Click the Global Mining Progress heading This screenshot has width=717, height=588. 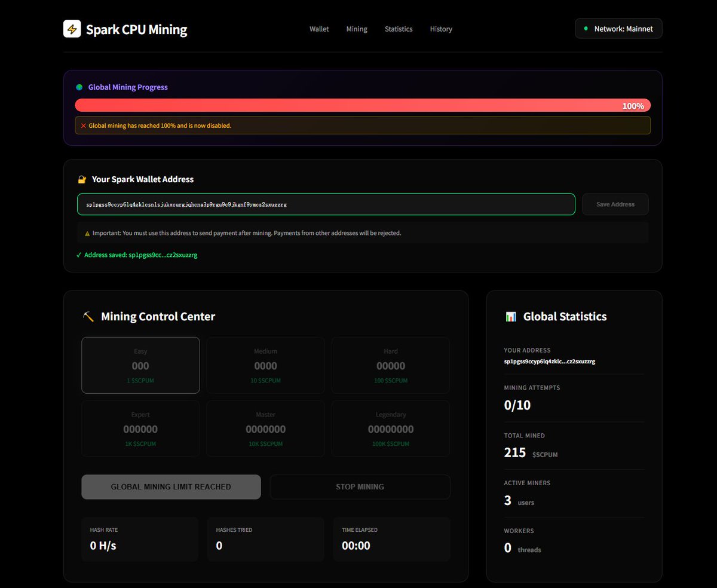click(128, 87)
